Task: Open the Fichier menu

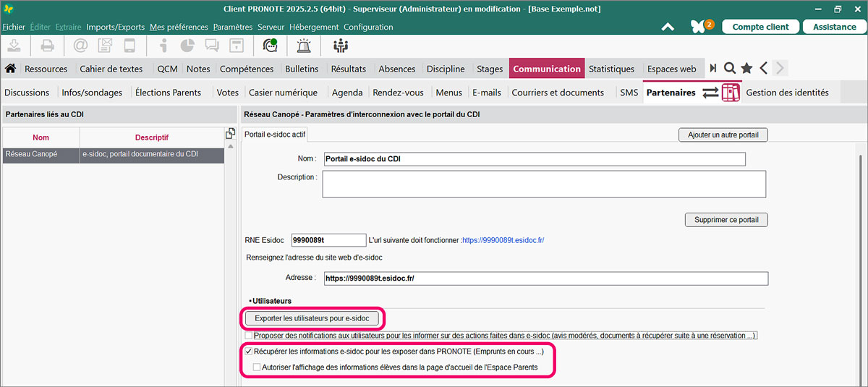Action: 14,27
